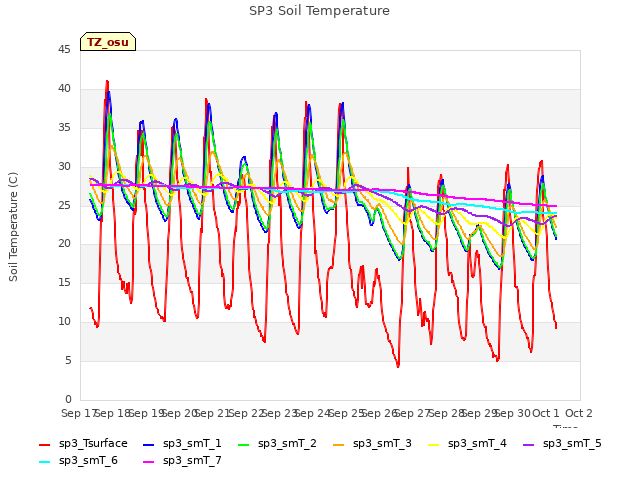Click the 30 y-axis tick label
Viewport: 640px width, 480px height.
[x=64, y=166]
